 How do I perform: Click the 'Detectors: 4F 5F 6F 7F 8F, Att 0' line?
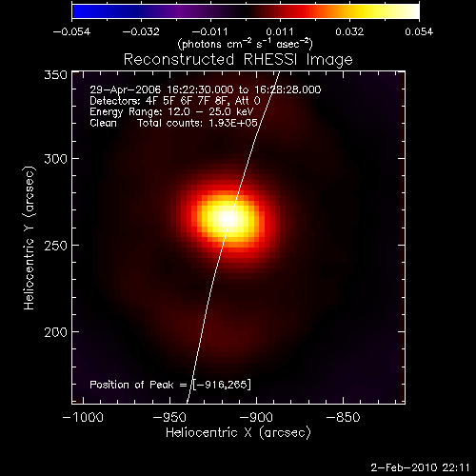click(175, 101)
